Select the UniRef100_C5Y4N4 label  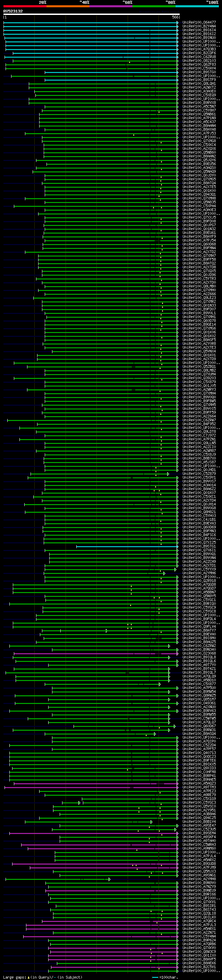[x=199, y=937]
